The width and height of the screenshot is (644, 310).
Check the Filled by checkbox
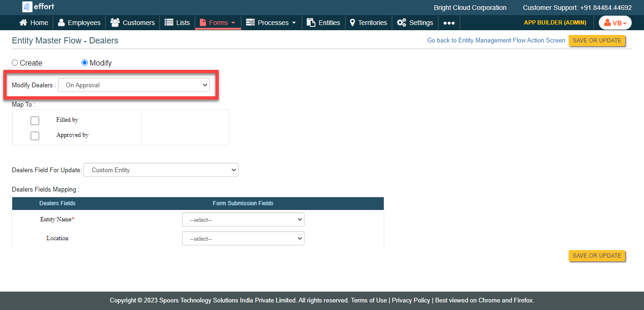[35, 121]
